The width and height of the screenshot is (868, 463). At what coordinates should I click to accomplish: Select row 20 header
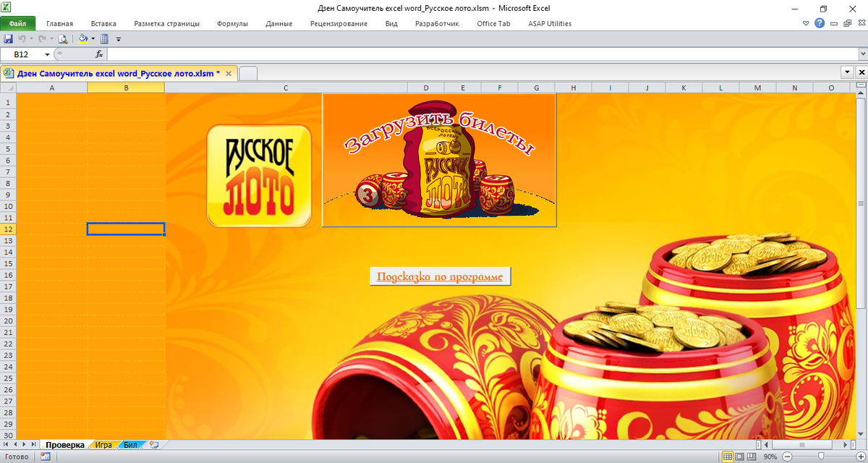8,320
